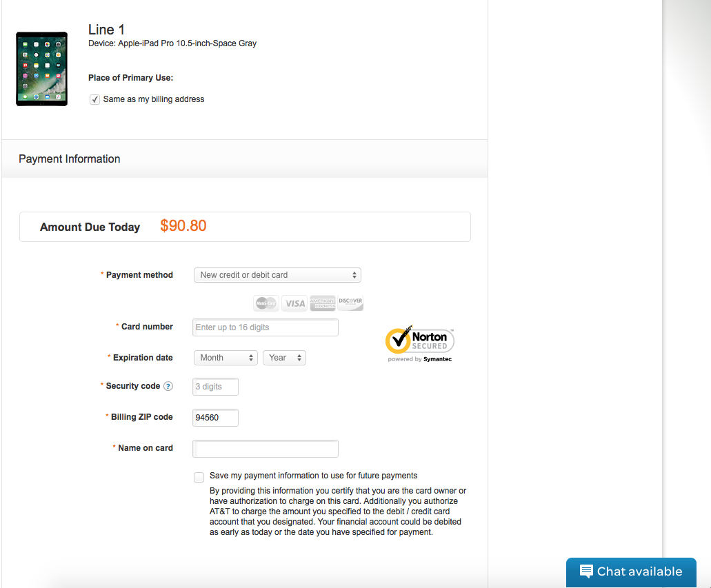Focus the Security code 3 digits field

click(215, 387)
